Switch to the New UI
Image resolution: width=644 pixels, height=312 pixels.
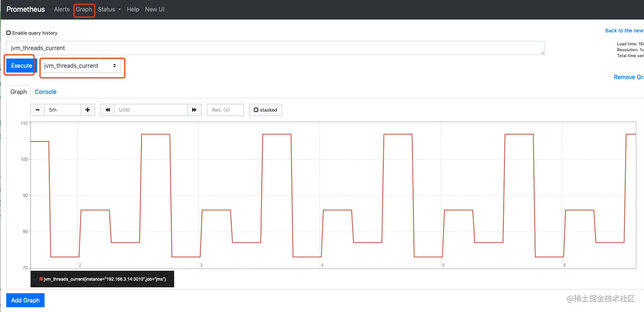155,9
